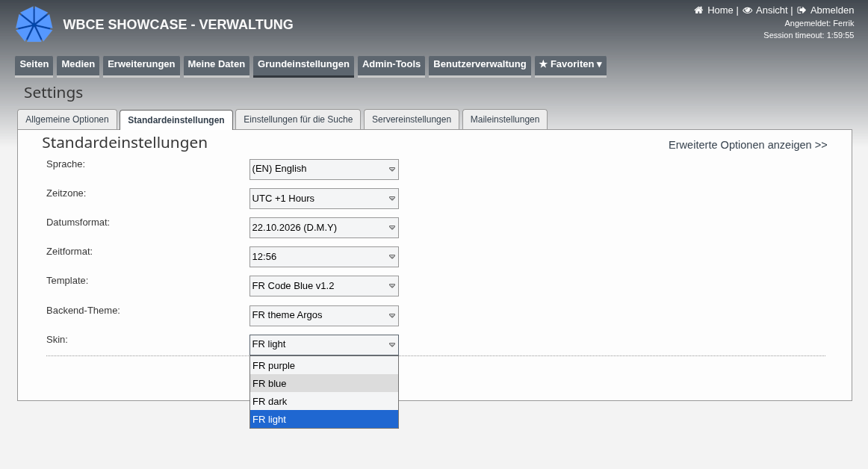This screenshot has width=868, height=469.
Task: Click the Session timeout text
Action: [x=809, y=35]
